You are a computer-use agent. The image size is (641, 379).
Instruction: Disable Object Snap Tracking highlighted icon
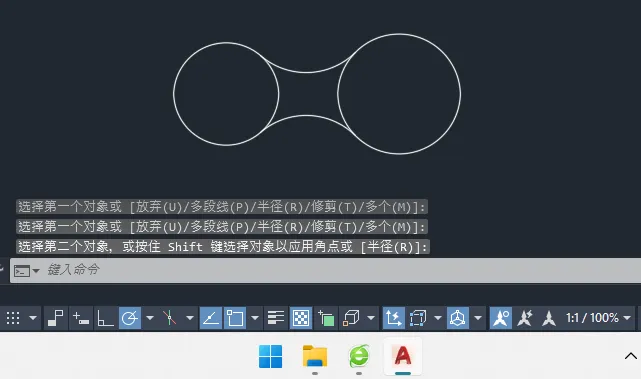coord(211,318)
